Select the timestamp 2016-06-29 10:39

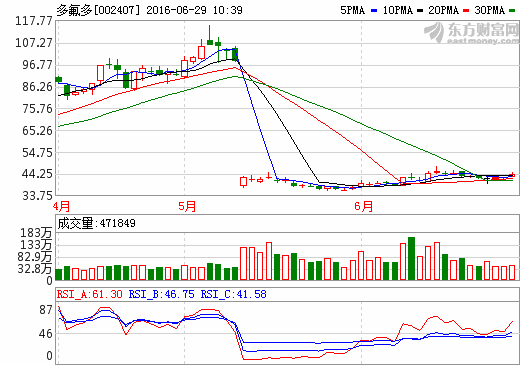coord(195,10)
